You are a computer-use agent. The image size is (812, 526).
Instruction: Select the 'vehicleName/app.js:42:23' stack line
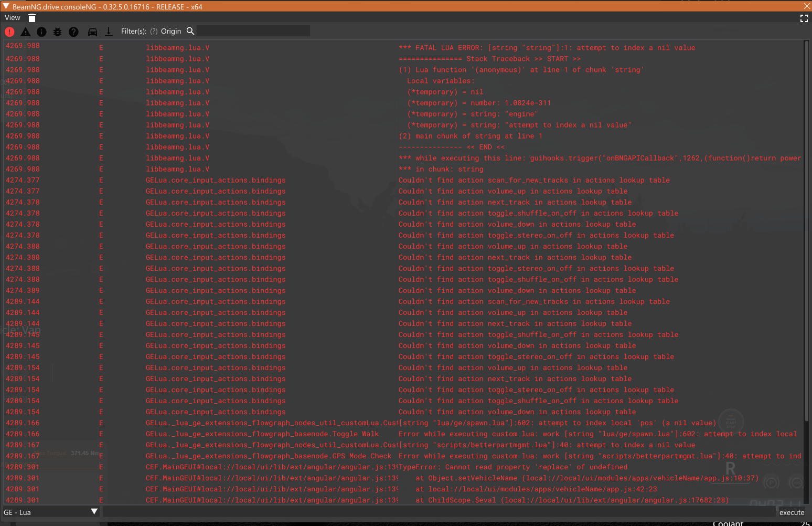coord(536,489)
